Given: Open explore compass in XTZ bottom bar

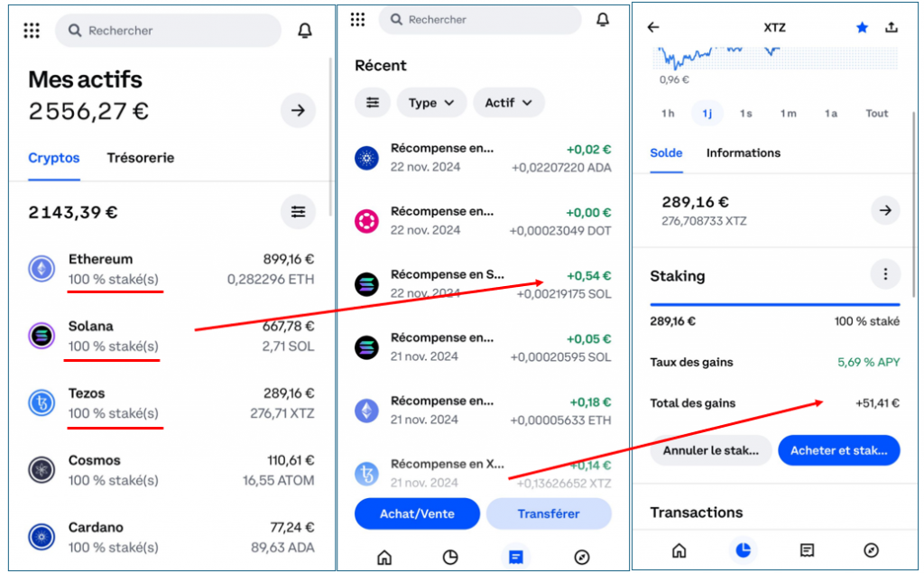Looking at the screenshot, I should point(871,550).
